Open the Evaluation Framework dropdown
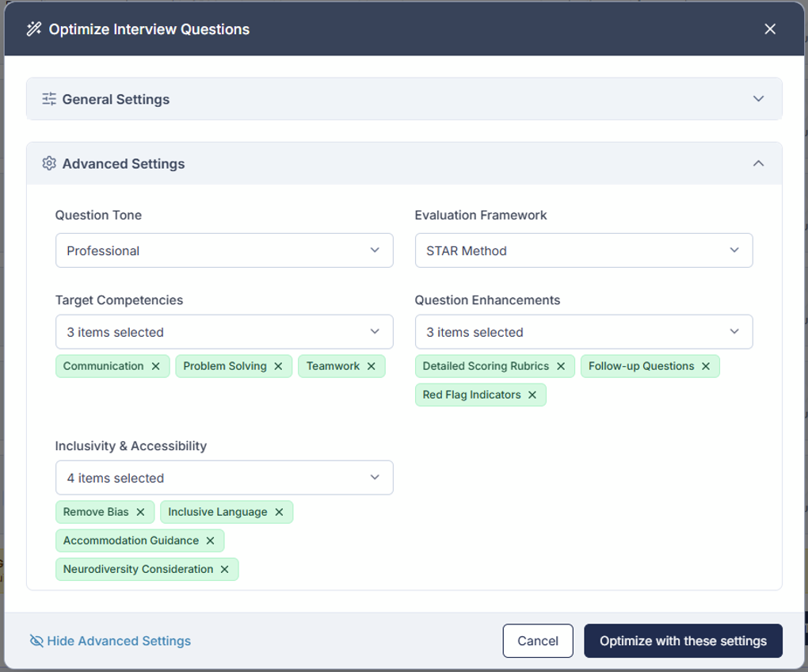Viewport: 808px width, 672px height. (x=584, y=250)
